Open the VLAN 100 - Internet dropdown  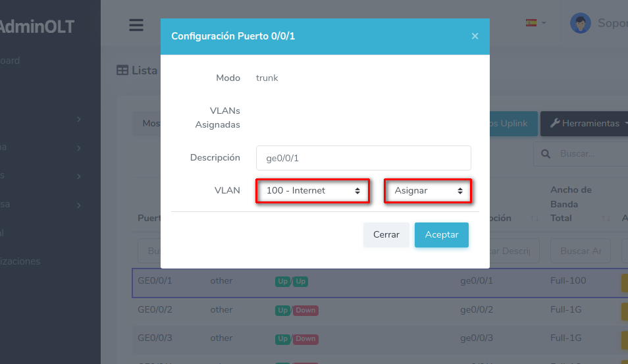point(313,191)
